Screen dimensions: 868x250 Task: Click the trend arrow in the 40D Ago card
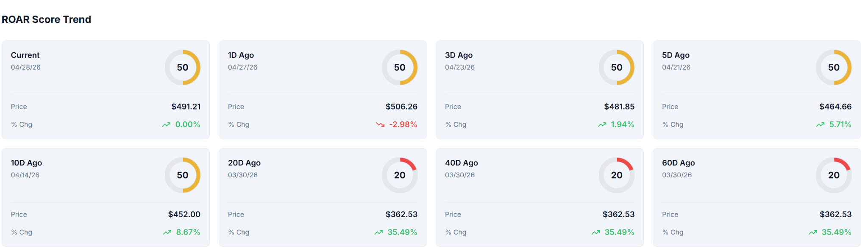coord(595,232)
